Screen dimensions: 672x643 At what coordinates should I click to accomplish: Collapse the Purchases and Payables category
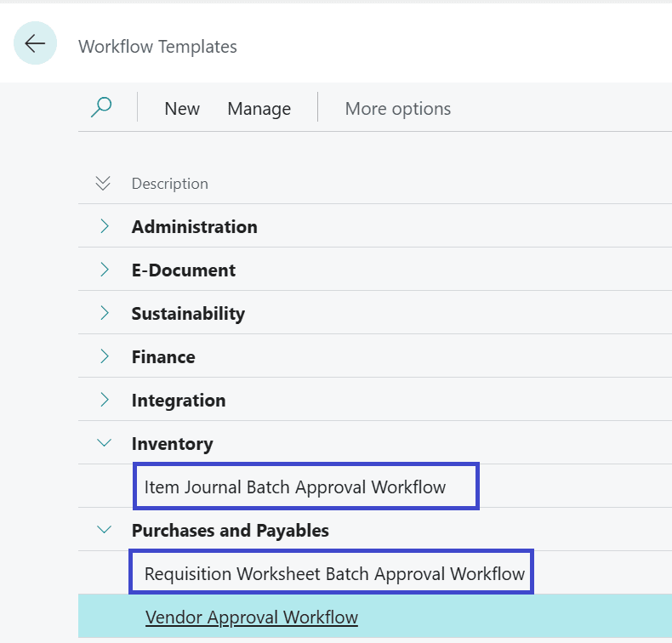coord(105,530)
